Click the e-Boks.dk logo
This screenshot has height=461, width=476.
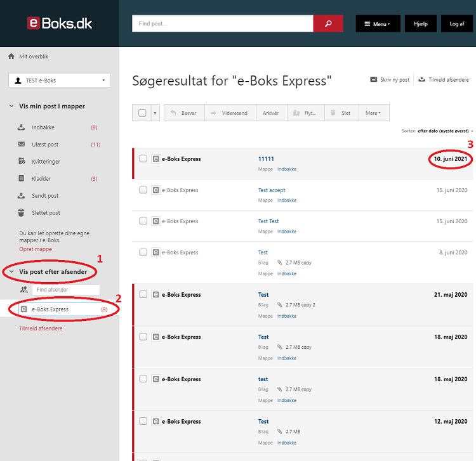[x=60, y=23]
